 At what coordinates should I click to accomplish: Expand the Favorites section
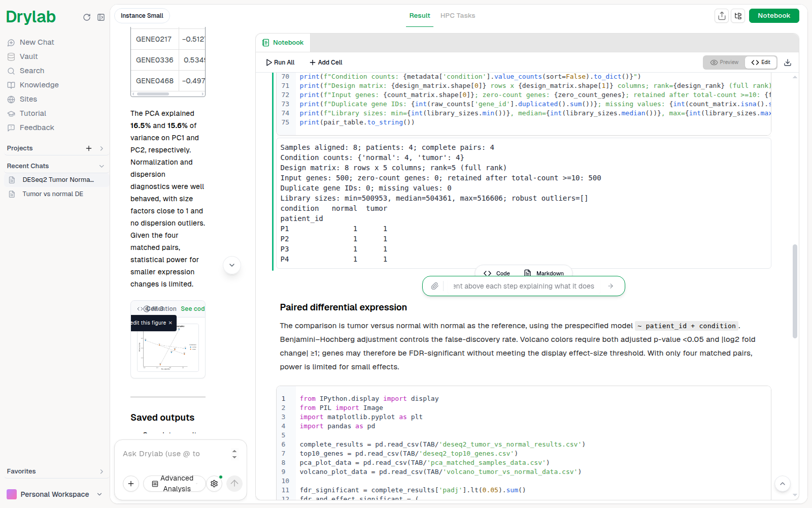101,471
